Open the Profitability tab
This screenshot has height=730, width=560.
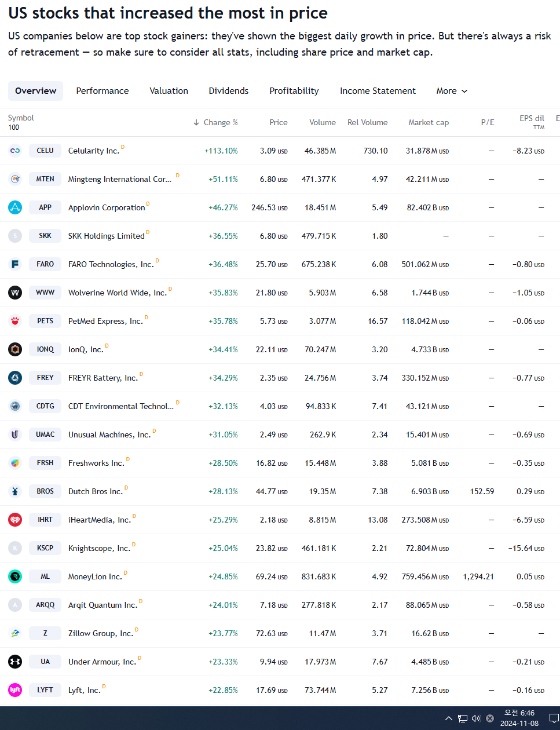[294, 91]
